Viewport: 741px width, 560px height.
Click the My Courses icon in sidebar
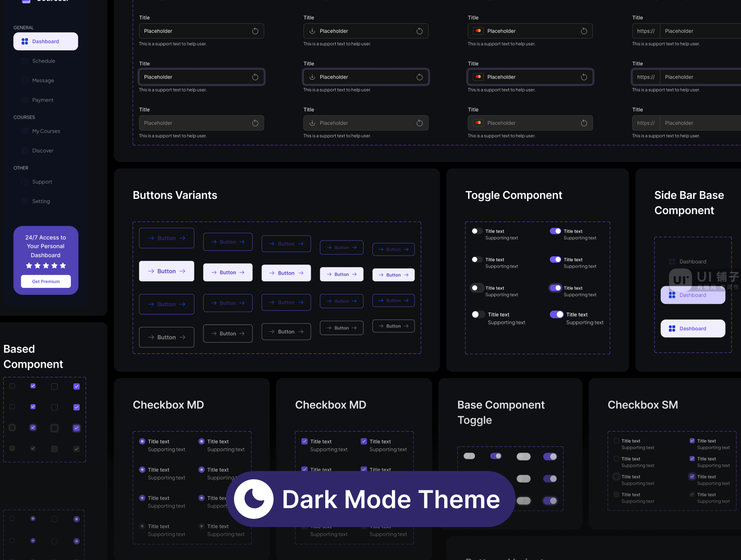point(25,131)
